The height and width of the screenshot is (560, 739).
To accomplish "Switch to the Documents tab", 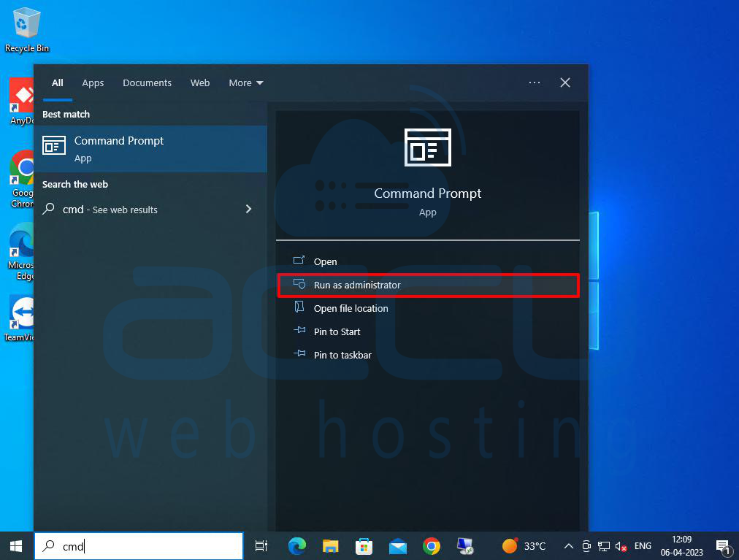I will click(147, 83).
